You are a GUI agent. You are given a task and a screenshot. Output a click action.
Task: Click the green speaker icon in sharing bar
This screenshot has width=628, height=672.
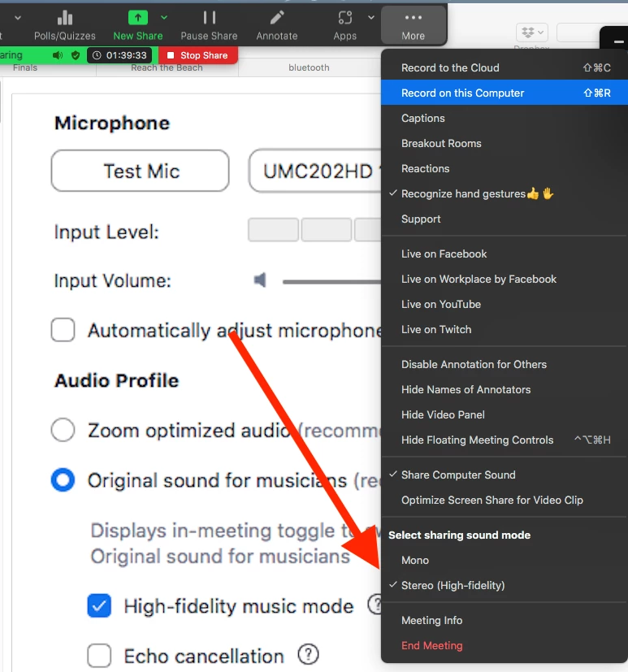click(58, 55)
